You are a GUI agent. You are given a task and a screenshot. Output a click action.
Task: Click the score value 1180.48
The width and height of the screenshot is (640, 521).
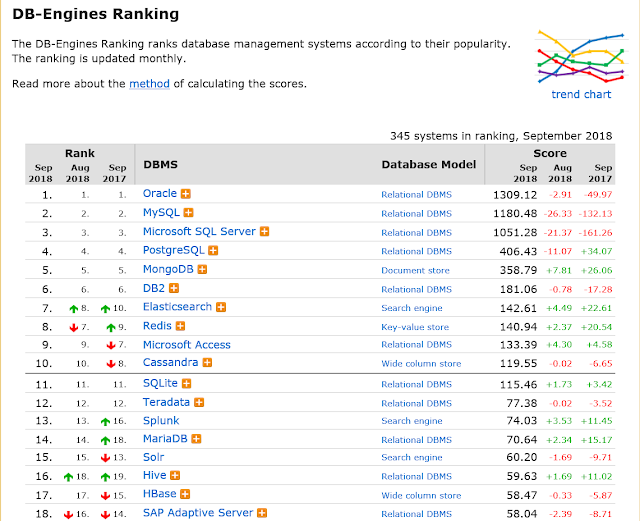pos(515,214)
